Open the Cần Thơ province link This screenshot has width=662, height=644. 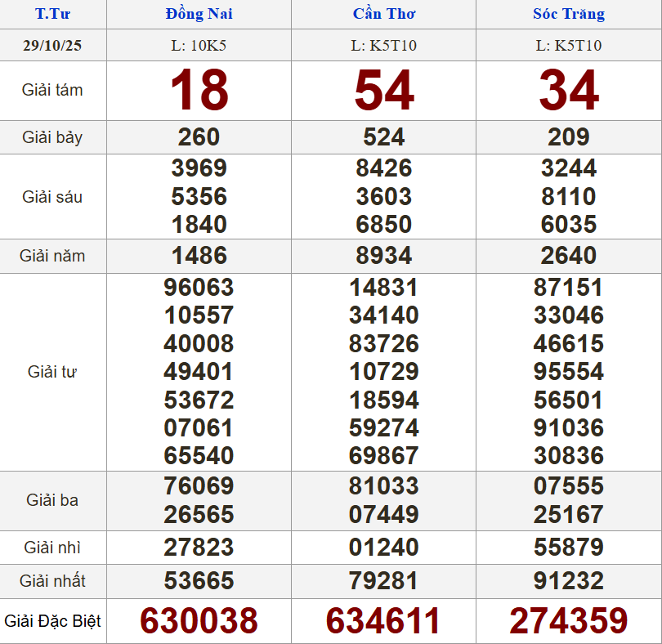tap(383, 14)
